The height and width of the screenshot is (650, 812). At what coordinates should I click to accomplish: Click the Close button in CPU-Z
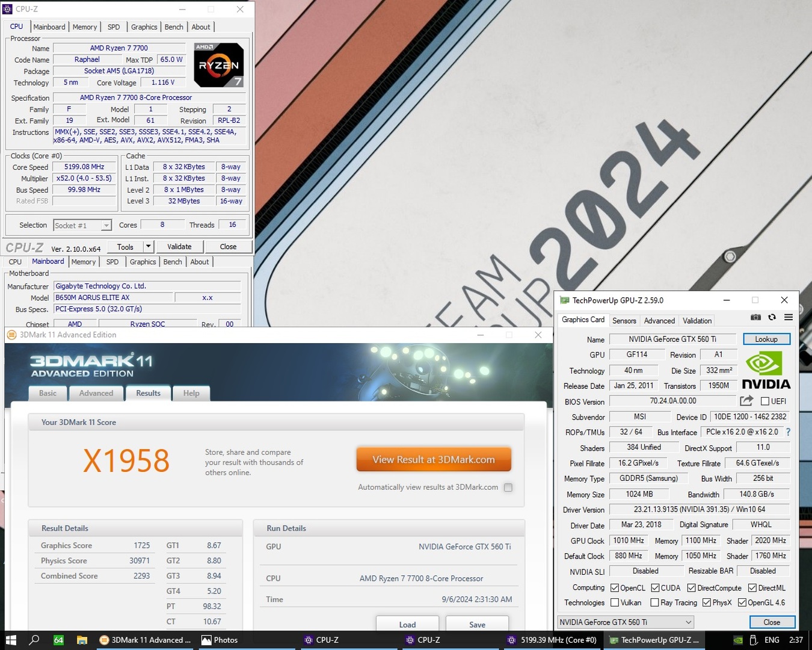click(x=228, y=247)
